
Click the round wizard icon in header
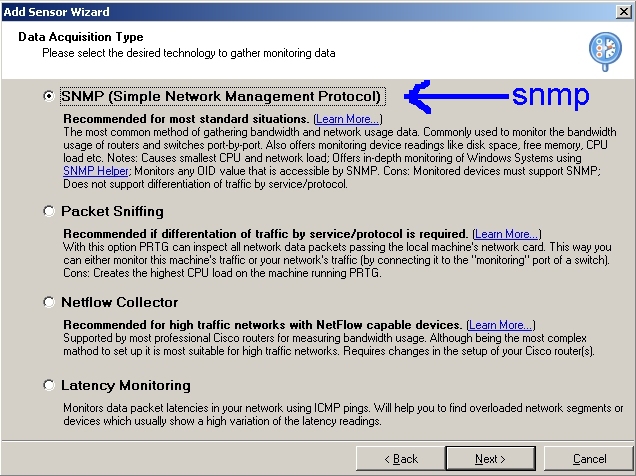click(605, 48)
